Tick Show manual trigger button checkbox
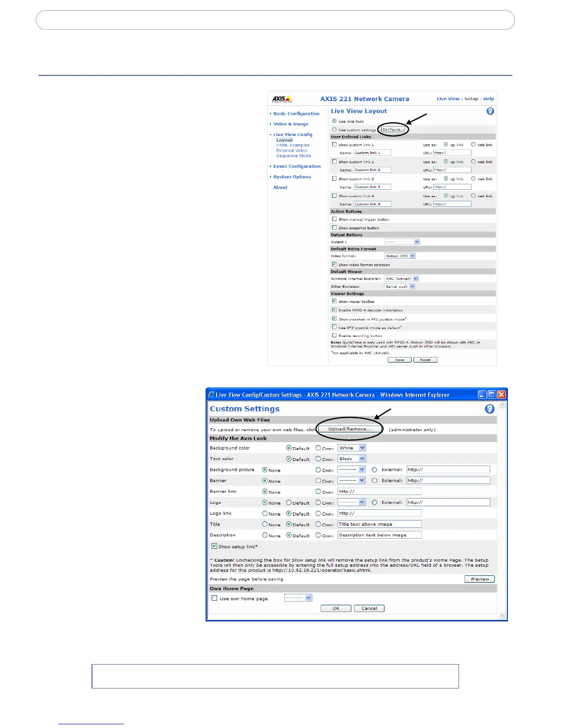This screenshot has width=563, height=728. 334,219
